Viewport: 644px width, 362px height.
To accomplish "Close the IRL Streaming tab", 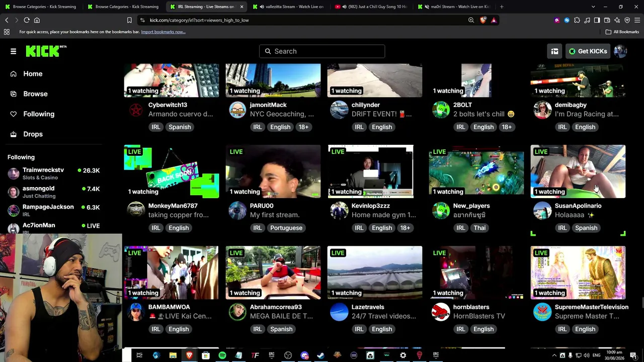I will coord(242,7).
